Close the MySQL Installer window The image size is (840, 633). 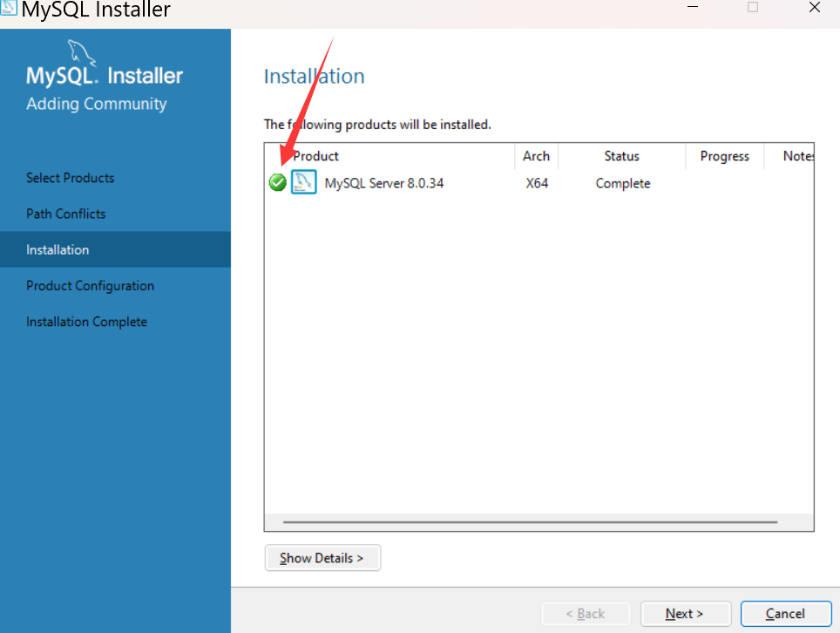pos(815,7)
